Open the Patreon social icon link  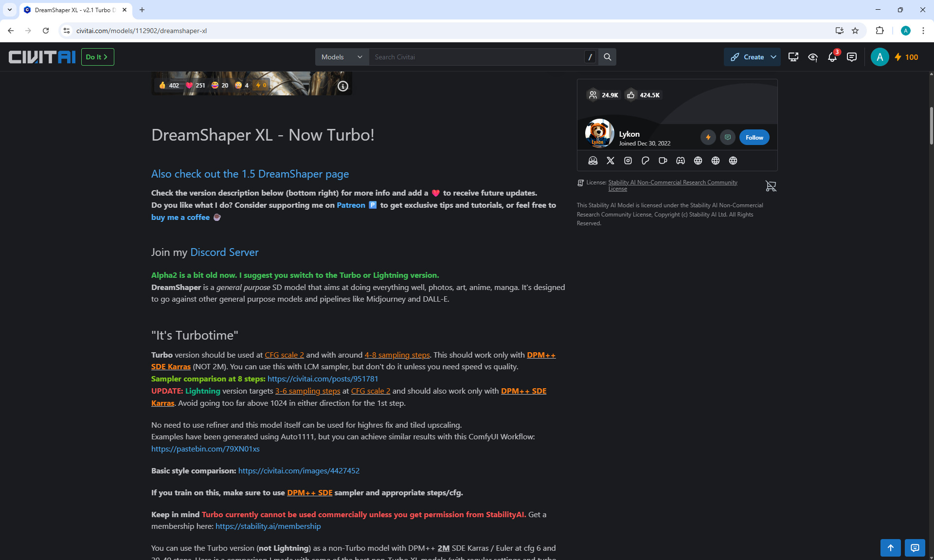point(646,161)
